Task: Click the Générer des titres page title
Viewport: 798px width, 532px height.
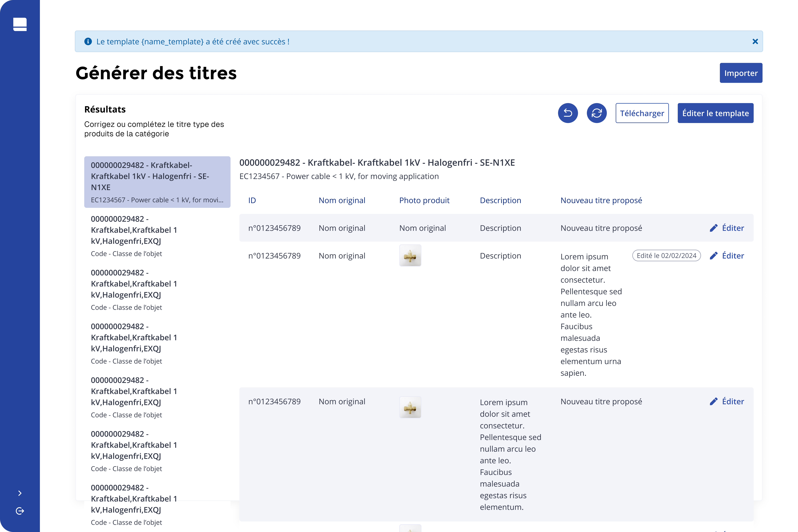Action: (156, 73)
